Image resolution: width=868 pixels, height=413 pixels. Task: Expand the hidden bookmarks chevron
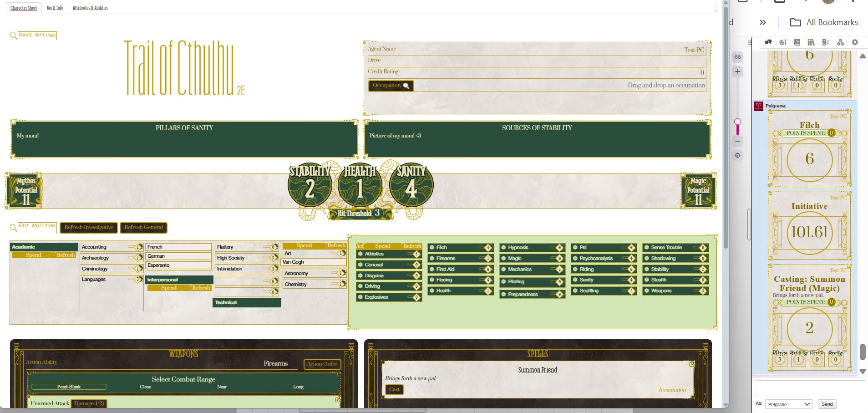763,22
